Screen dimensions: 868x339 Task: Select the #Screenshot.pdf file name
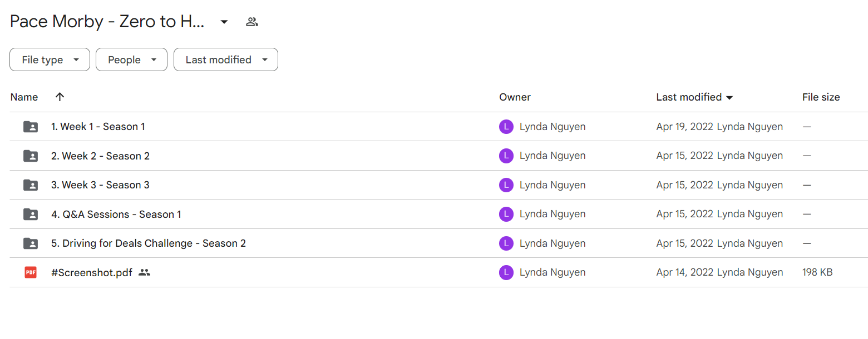tap(92, 272)
